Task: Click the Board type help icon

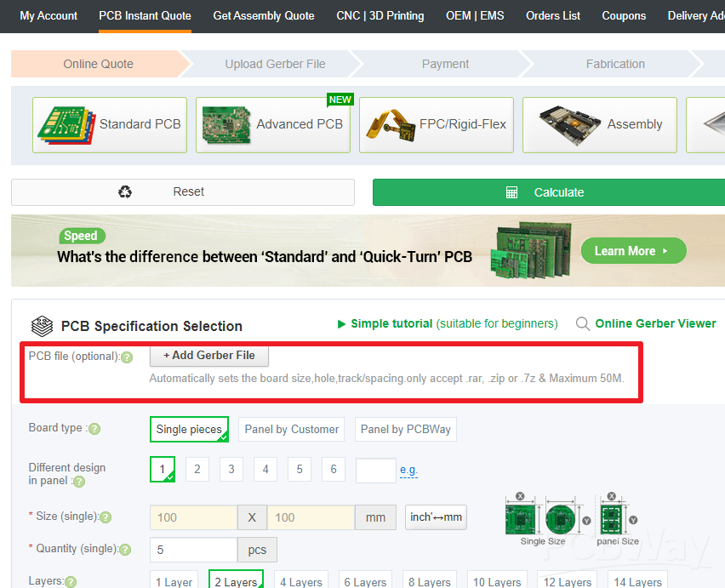Action: [x=94, y=429]
